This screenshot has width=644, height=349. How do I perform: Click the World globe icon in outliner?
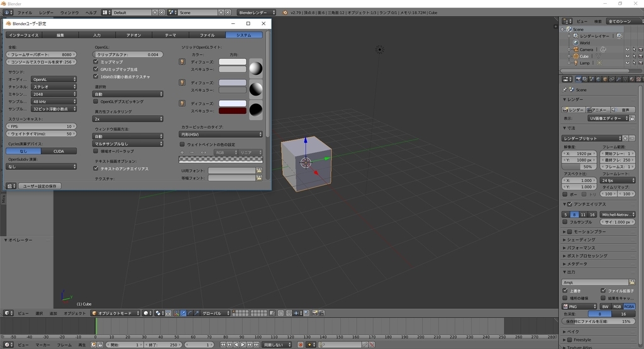(x=576, y=43)
